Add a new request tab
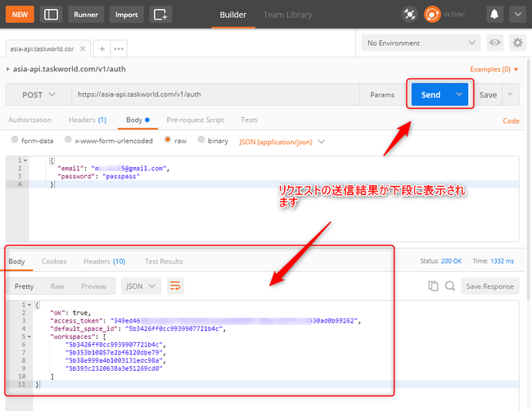This screenshot has width=532, height=411. pyautogui.click(x=102, y=49)
